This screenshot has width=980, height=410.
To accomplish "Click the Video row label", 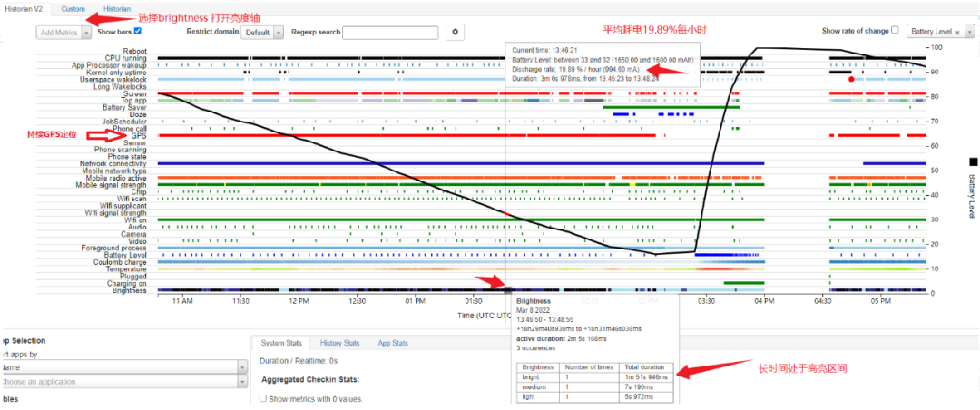I will point(138,241).
